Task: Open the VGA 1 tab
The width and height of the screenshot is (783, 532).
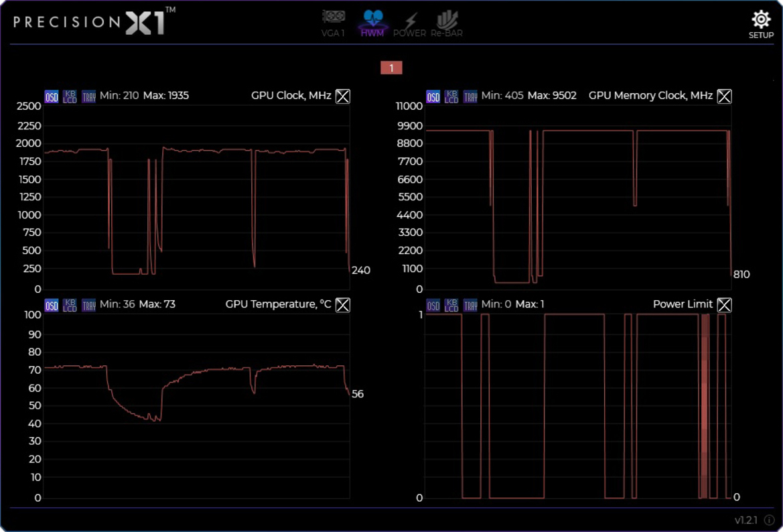Action: coord(333,23)
